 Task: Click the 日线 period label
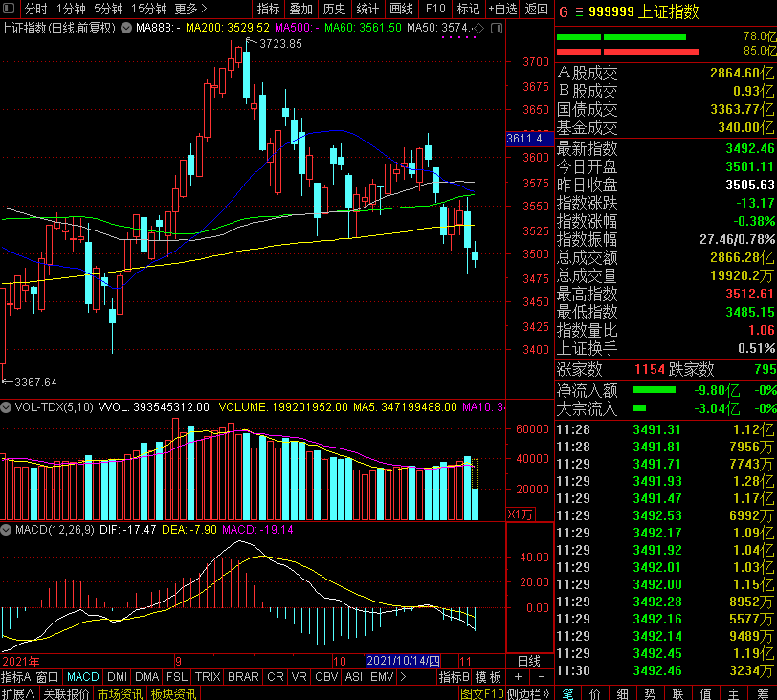pyautogui.click(x=529, y=661)
